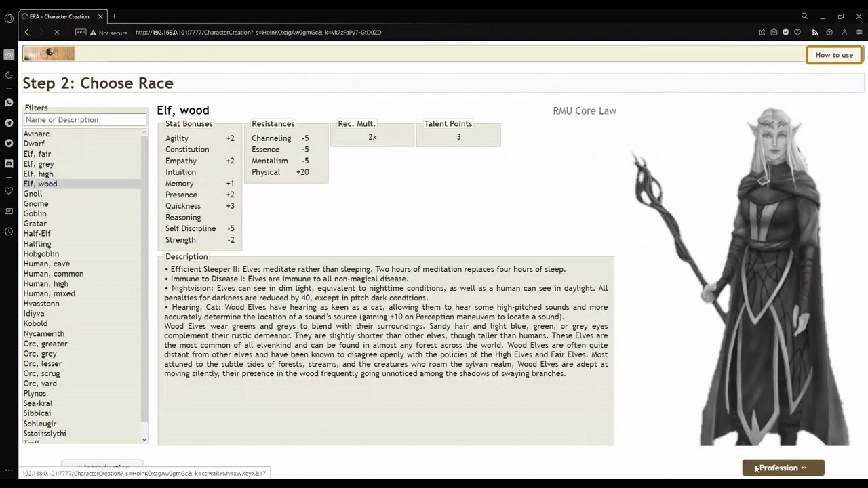The width and height of the screenshot is (868, 488).
Task: Click the race list scroll-down arrow
Action: (x=144, y=440)
